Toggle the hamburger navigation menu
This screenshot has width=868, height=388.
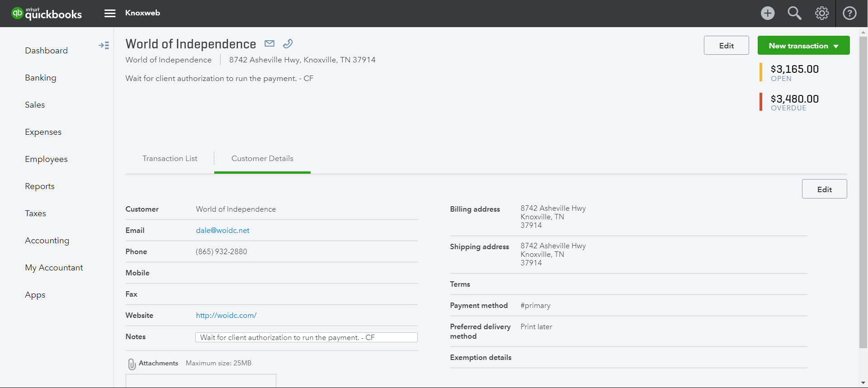[x=110, y=13]
